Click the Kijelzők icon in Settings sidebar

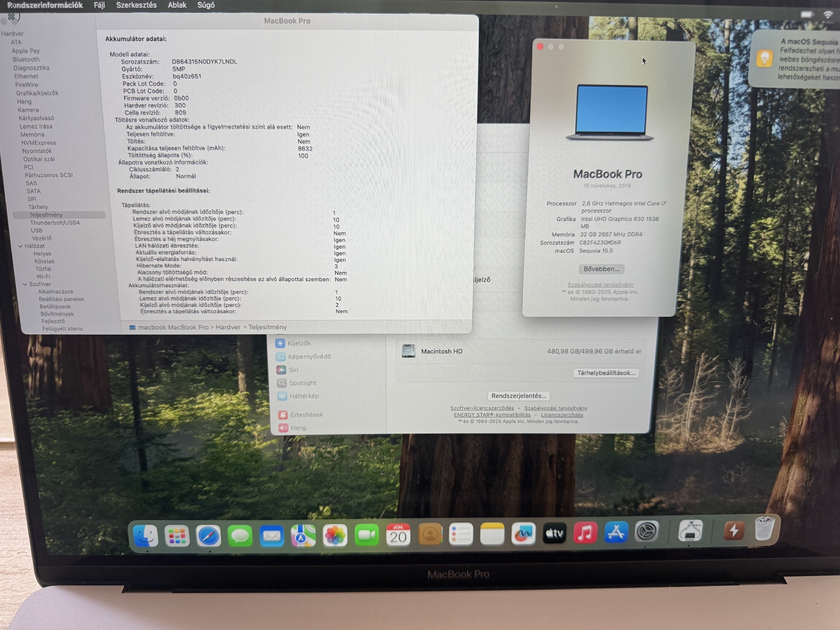tap(280, 343)
